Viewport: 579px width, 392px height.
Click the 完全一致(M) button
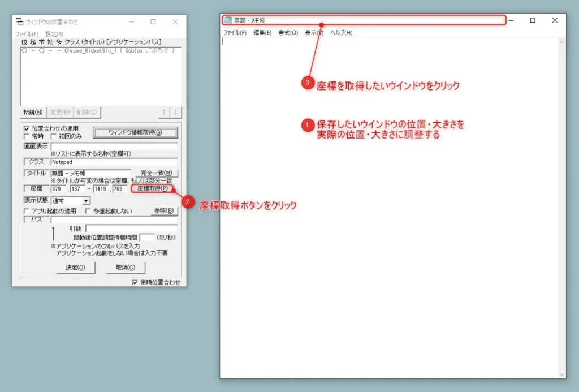157,173
